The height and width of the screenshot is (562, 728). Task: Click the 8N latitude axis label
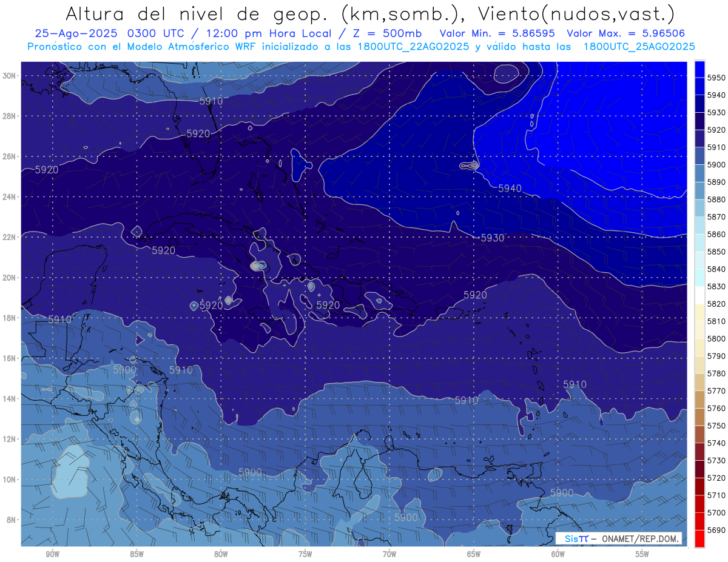click(12, 520)
